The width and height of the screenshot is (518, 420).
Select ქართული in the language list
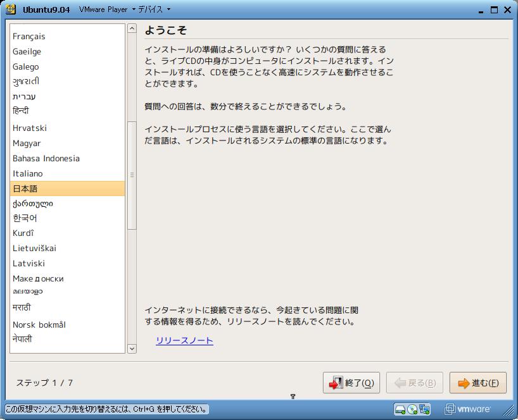tap(67, 204)
